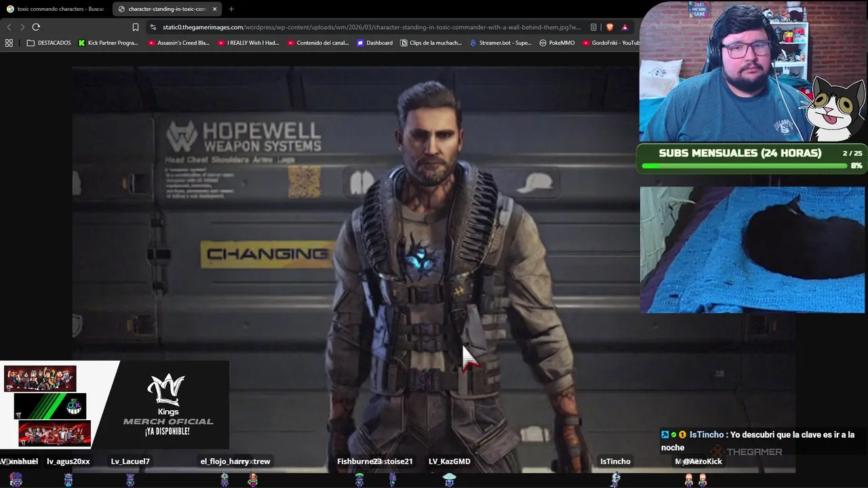Viewport: 868px width, 488px height.
Task: Open the Dashboard bookmark
Action: [375, 43]
